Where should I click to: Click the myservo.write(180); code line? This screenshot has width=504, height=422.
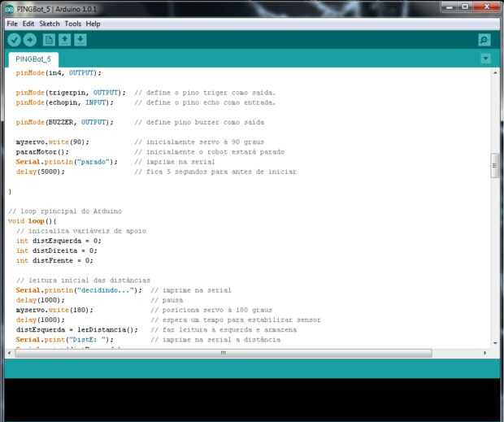pyautogui.click(x=54, y=310)
